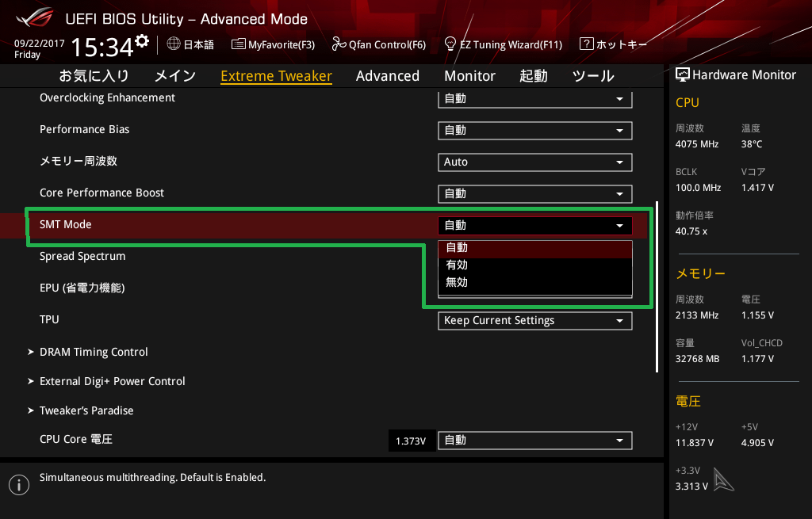Click +12V reading 11.837 V
Viewport: 812px width, 519px height.
coord(695,443)
